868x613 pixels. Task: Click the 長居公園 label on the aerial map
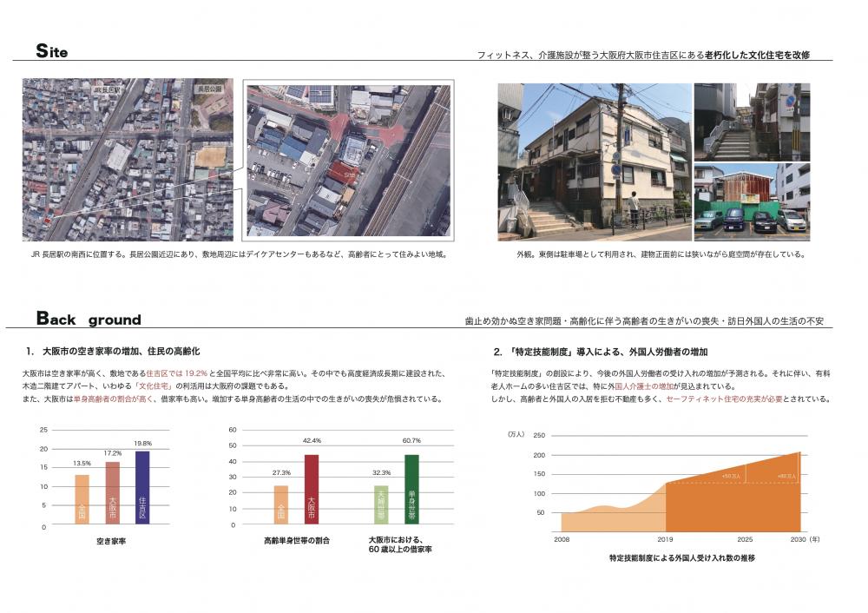tap(210, 89)
